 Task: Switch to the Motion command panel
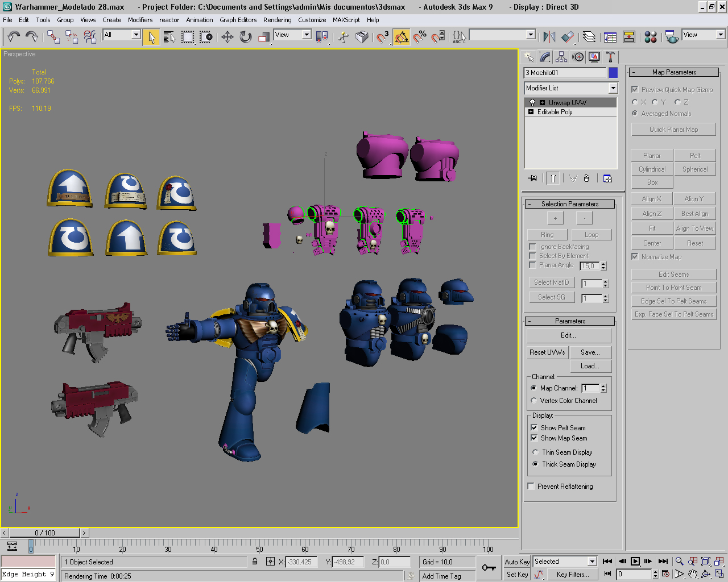tap(578, 57)
